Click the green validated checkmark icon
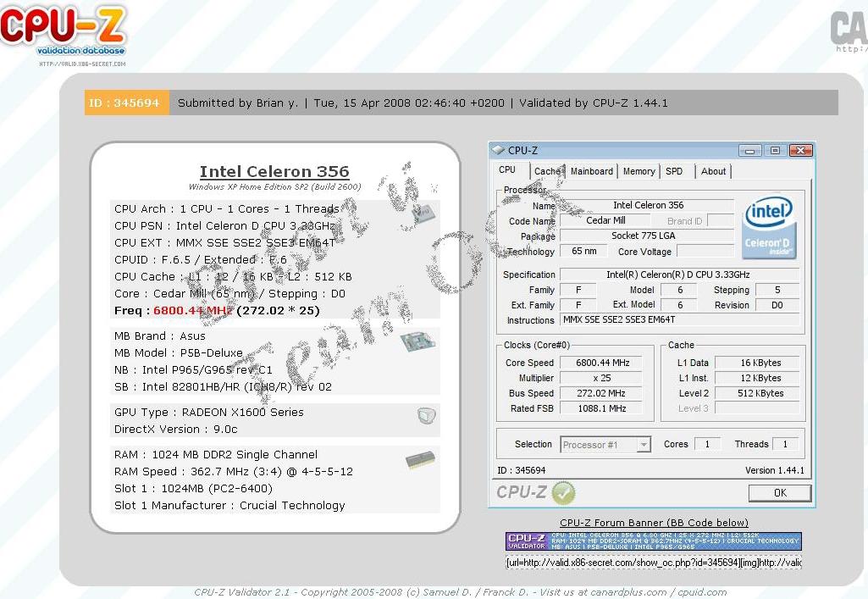Screen dimensions: 868x599 click(x=563, y=493)
